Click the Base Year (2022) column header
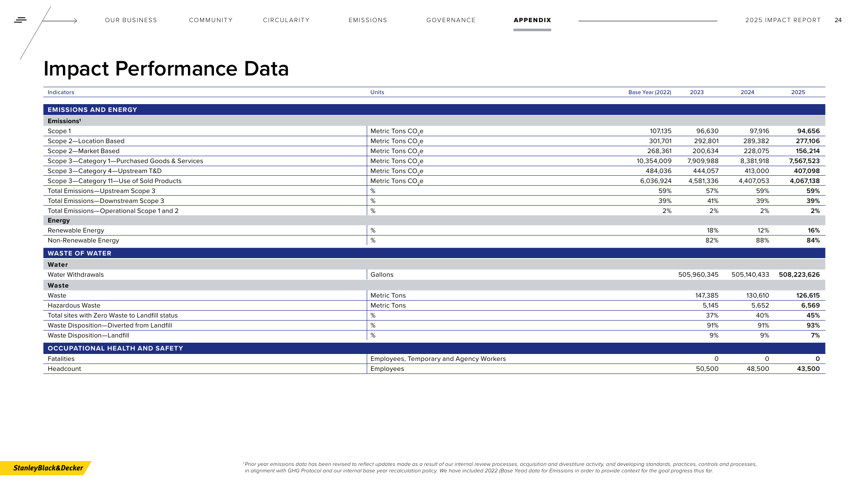This screenshot has height=488, width=868. (650, 92)
